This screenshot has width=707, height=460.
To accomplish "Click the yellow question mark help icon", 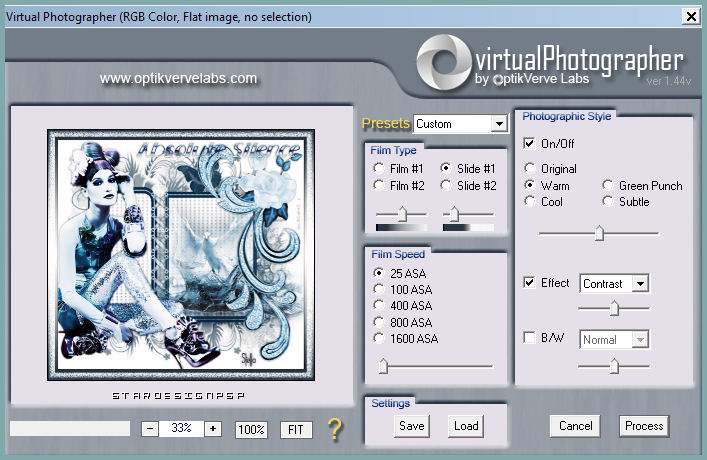I will coord(335,429).
